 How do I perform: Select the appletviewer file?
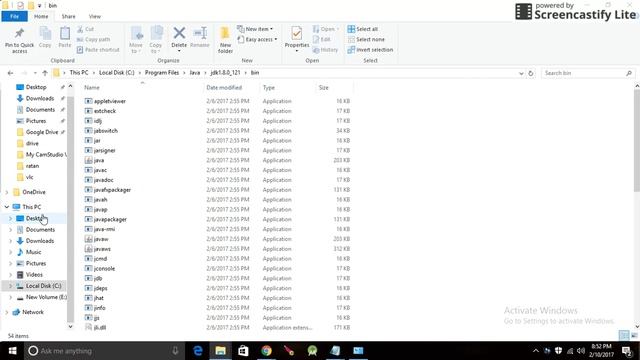click(x=105, y=101)
